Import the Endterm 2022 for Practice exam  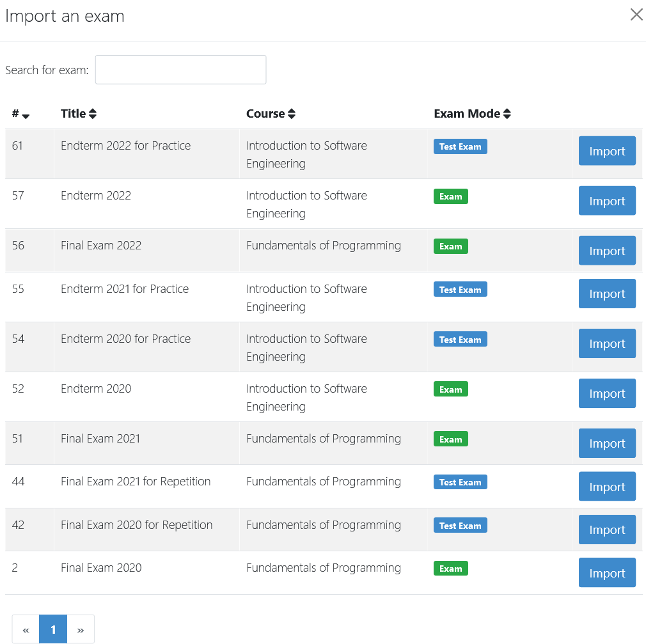[606, 151]
